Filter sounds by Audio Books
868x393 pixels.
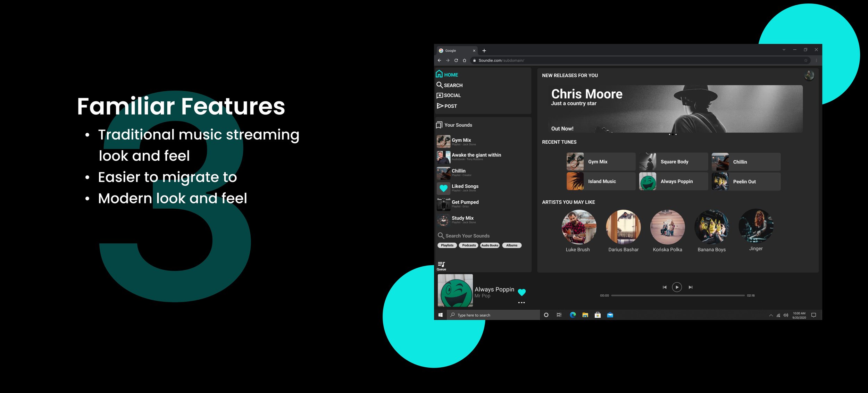coord(490,245)
